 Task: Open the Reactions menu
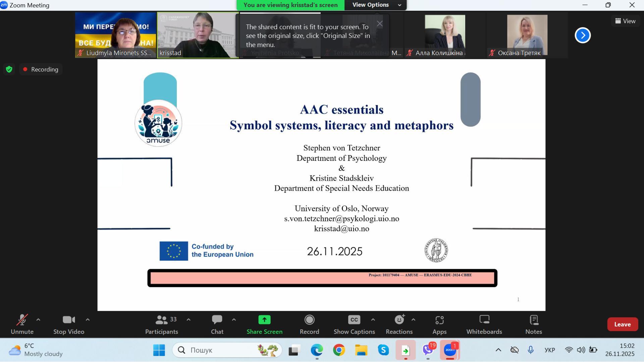point(399,324)
